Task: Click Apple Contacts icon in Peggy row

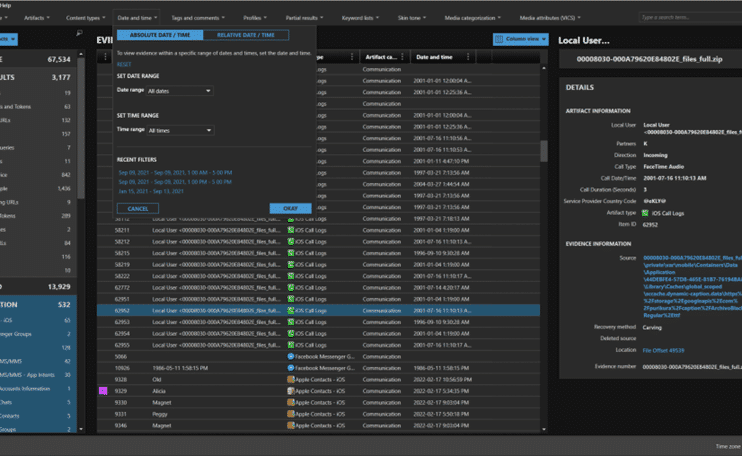Action: pyautogui.click(x=291, y=414)
